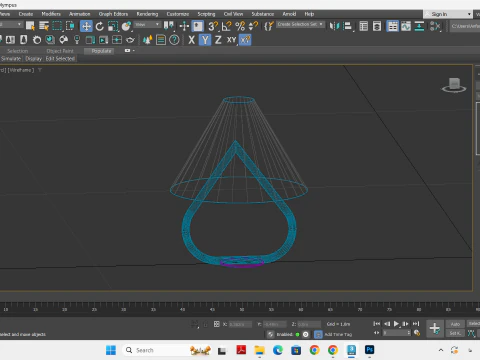Open the Modifiers menu
This screenshot has width=480, height=360.
click(51, 14)
